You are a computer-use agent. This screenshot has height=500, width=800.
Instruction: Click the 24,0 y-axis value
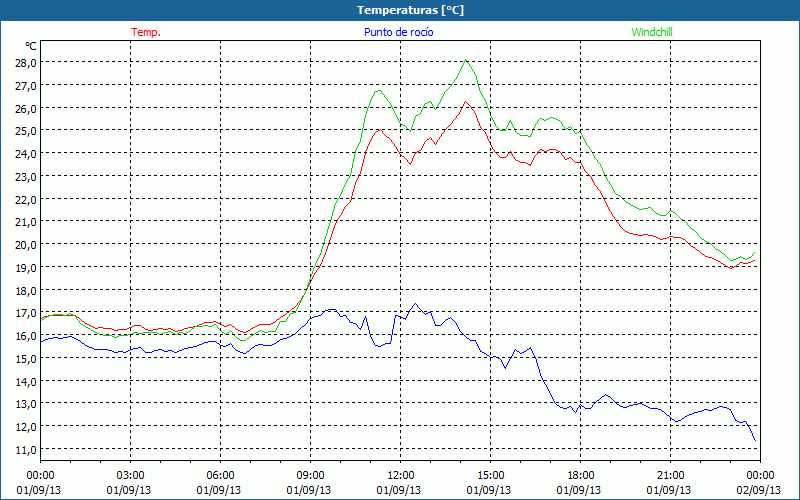(x=26, y=154)
